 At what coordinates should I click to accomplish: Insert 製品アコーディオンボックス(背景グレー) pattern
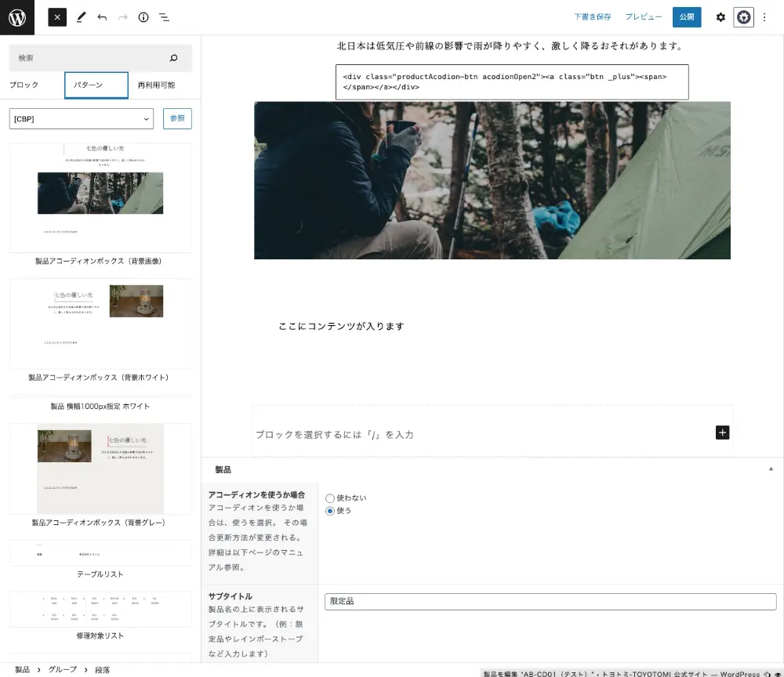(x=100, y=475)
